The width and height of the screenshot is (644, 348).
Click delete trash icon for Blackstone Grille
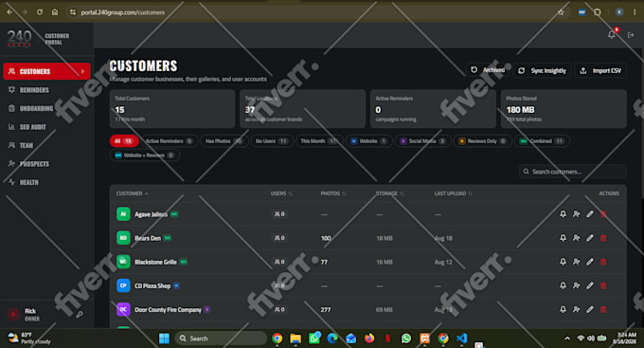[x=603, y=262]
